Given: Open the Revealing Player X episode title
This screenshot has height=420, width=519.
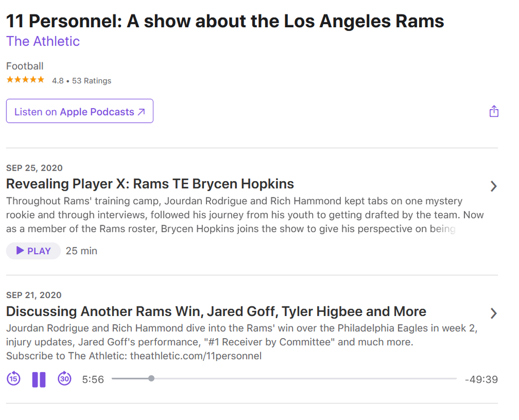Looking at the screenshot, I should [x=150, y=184].
